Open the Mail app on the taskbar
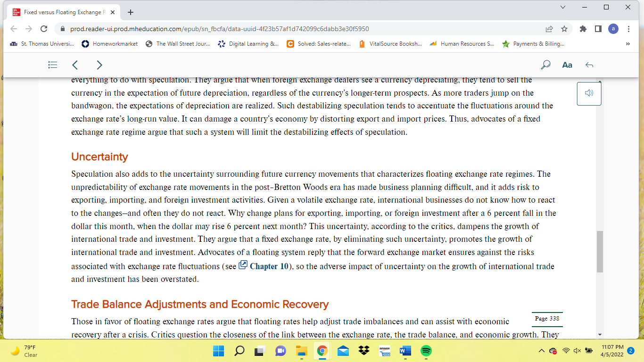Image resolution: width=644 pixels, height=362 pixels. pos(343,351)
